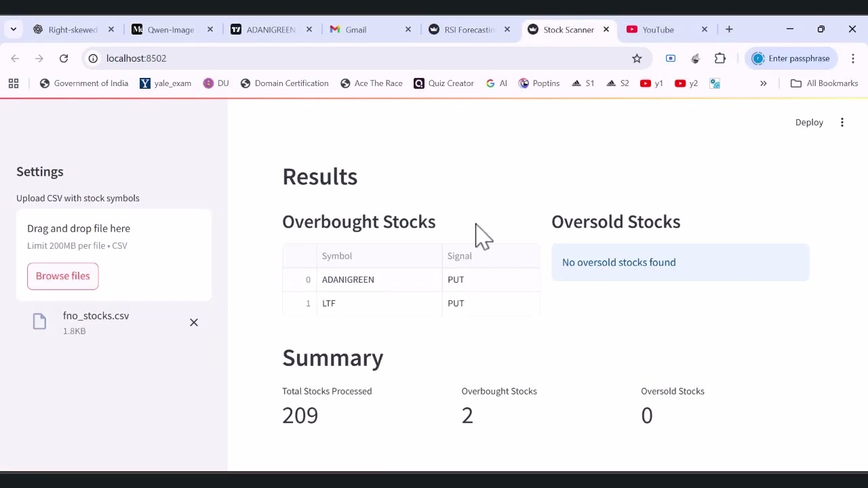This screenshot has width=868, height=488.
Task: Open the AI bookmark
Action: [x=496, y=83]
